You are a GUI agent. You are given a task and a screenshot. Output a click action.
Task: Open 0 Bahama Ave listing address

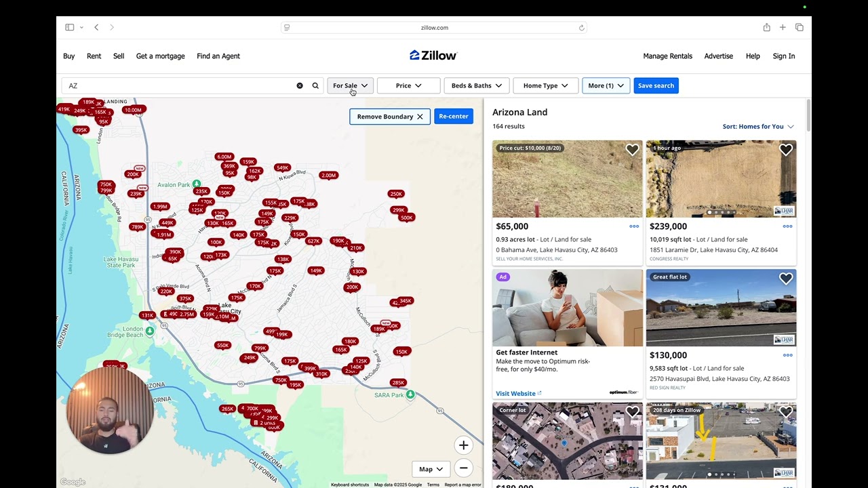[x=557, y=250]
